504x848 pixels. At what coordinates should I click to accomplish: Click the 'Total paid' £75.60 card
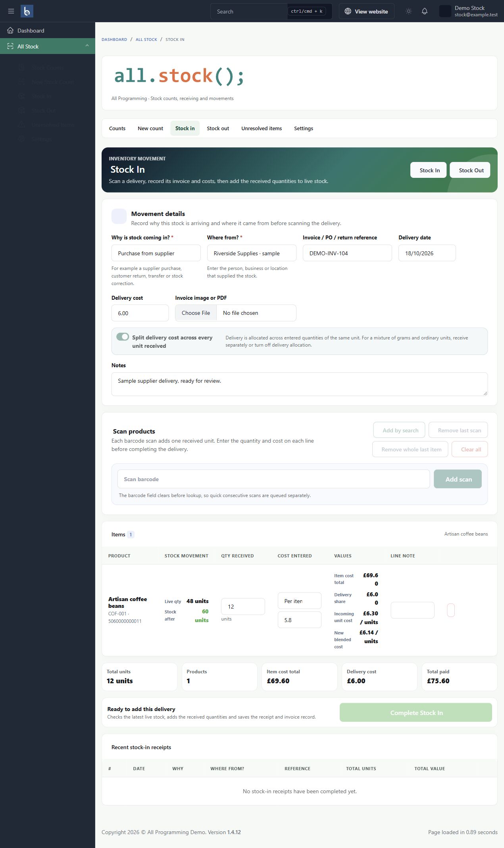point(459,677)
